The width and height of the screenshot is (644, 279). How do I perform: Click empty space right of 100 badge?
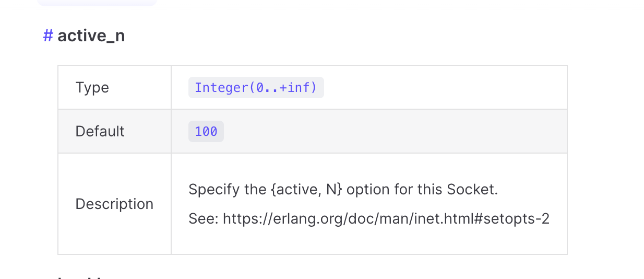click(394, 131)
